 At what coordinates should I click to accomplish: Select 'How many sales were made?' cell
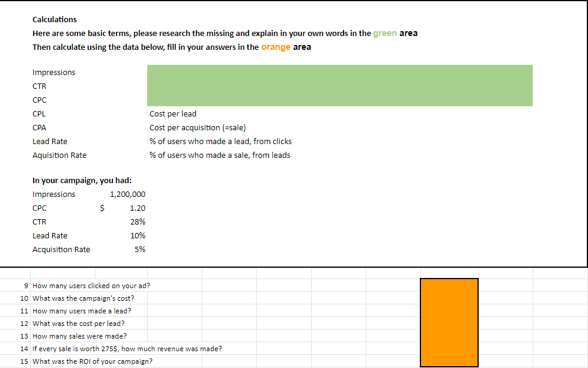[79, 337]
